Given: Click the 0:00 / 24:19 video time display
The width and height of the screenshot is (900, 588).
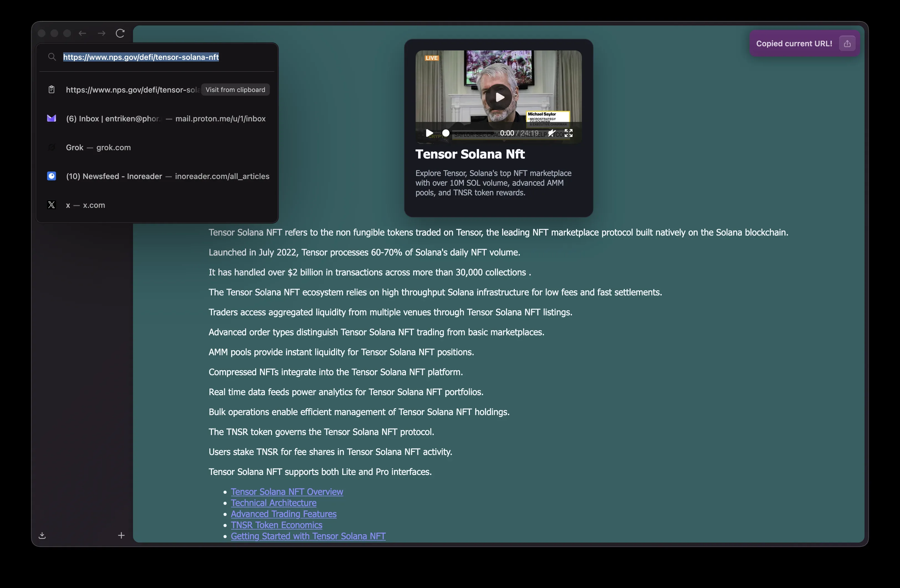Looking at the screenshot, I should [519, 133].
